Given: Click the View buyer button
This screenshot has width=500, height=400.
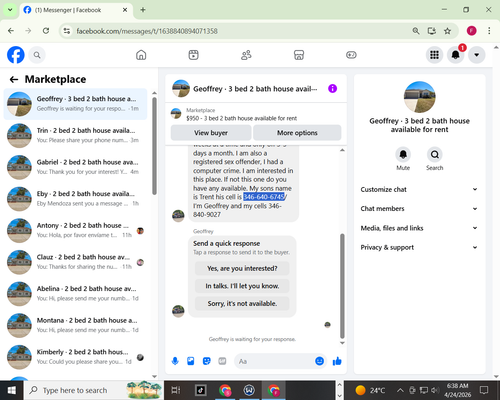Looking at the screenshot, I should pyautogui.click(x=211, y=133).
